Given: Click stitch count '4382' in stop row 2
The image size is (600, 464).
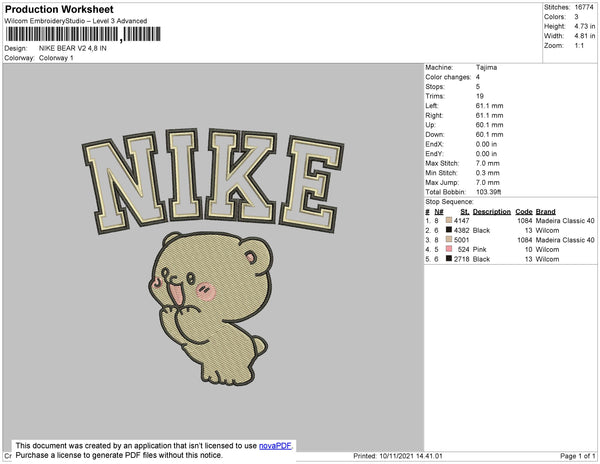Looking at the screenshot, I should [x=461, y=230].
